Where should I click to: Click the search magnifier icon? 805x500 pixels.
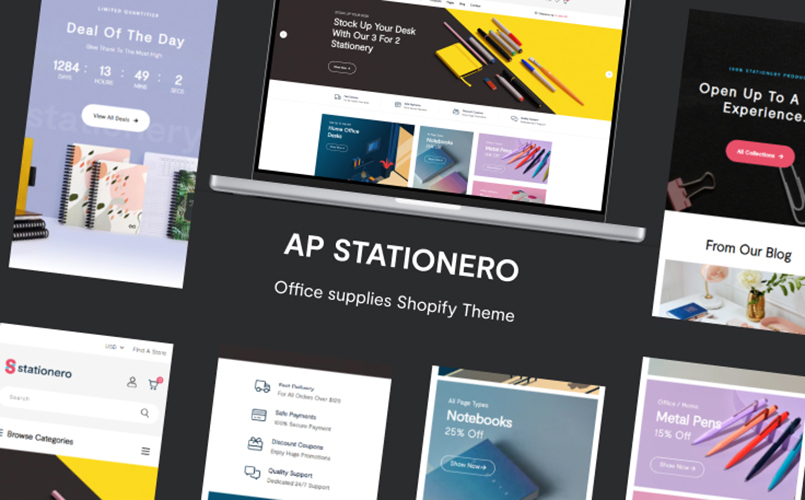(145, 413)
